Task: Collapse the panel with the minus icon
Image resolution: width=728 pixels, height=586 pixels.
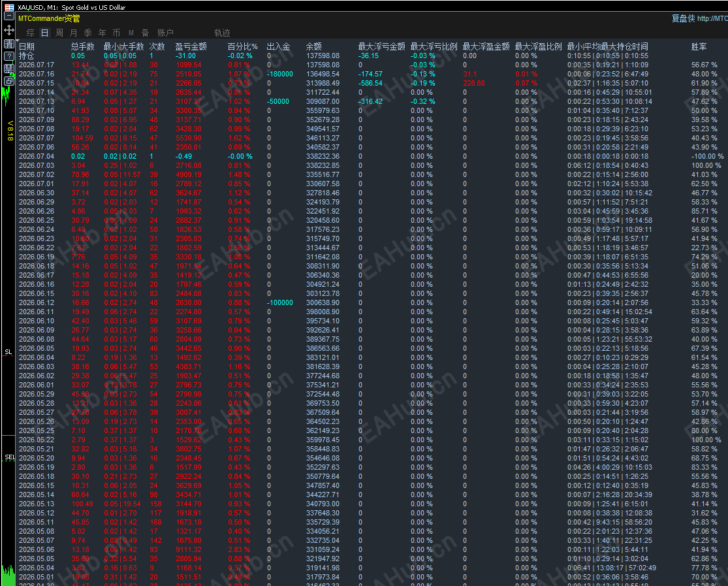Action: tap(9, 16)
